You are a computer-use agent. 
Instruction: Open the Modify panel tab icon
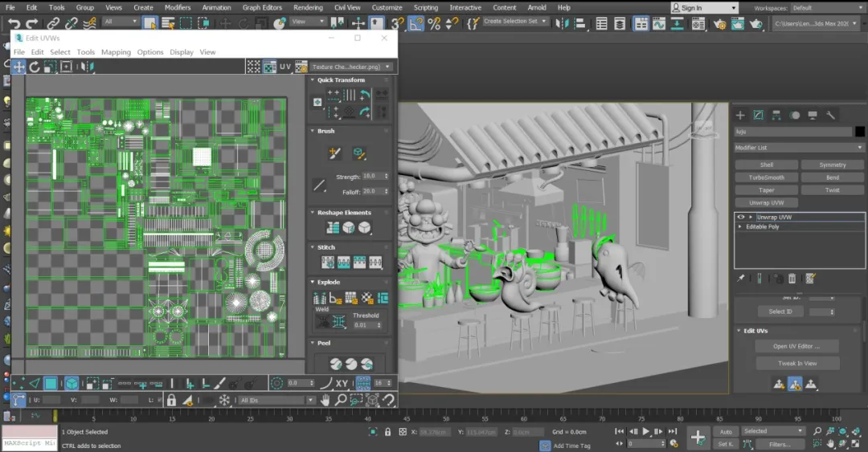click(757, 116)
